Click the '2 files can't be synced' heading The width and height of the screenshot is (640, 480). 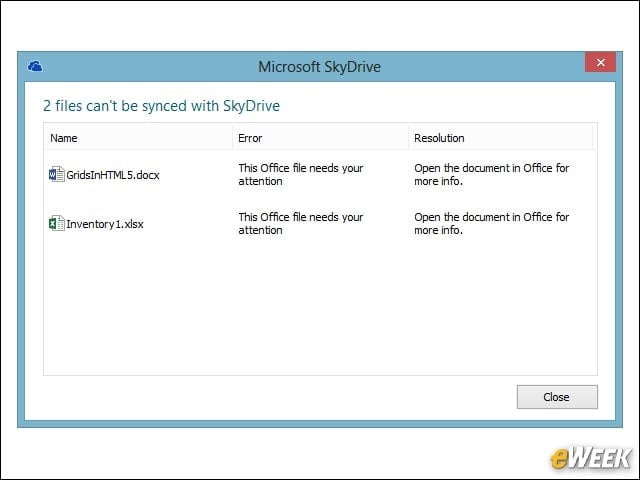pos(162,106)
